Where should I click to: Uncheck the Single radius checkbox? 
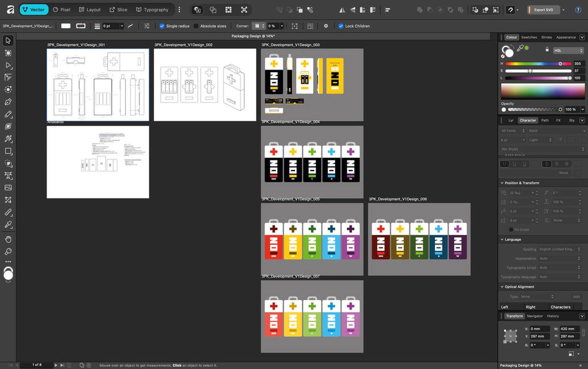pyautogui.click(x=162, y=26)
